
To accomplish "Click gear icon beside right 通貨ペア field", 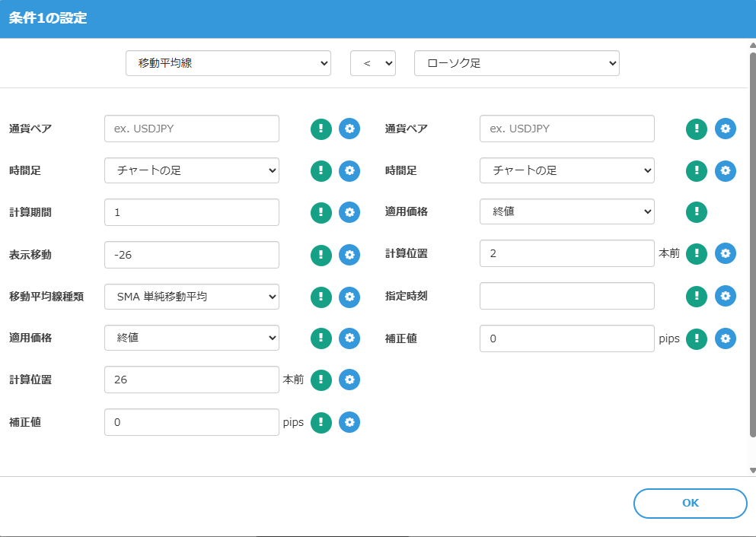I will pyautogui.click(x=725, y=129).
